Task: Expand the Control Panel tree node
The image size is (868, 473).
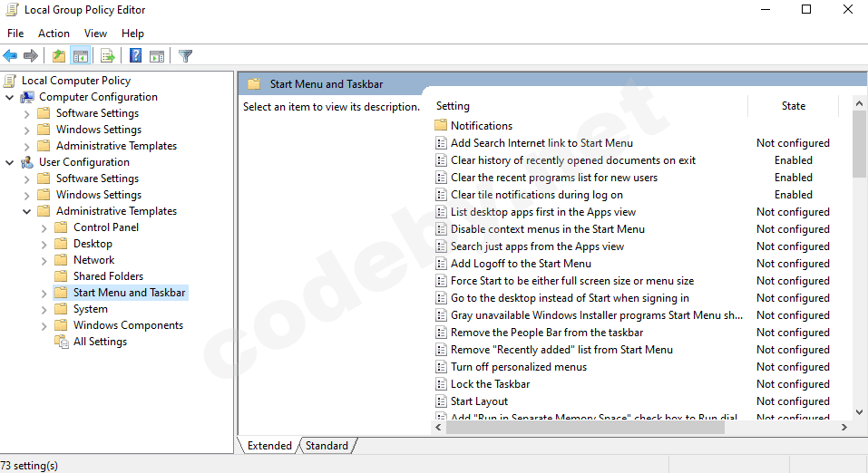Action: click(44, 228)
